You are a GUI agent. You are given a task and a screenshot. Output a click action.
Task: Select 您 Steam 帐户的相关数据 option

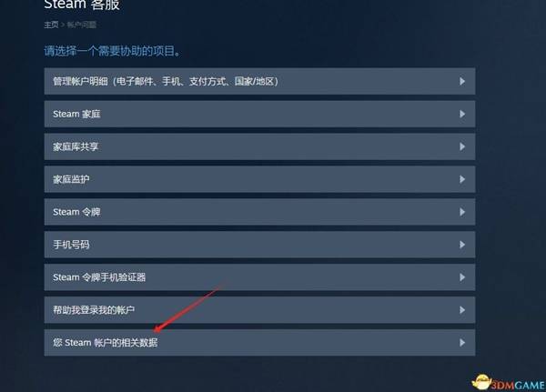pyautogui.click(x=259, y=343)
